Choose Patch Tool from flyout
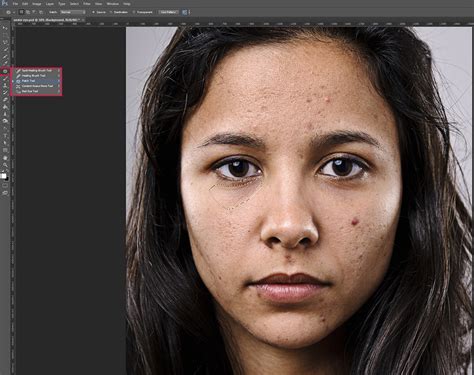The width and height of the screenshot is (474, 375). (37, 81)
